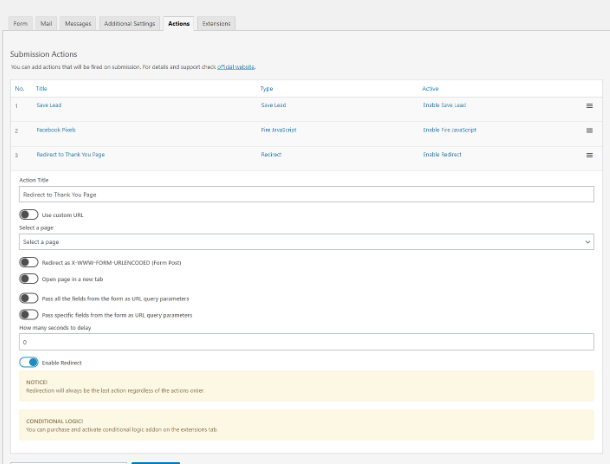Toggle Open page in a new tab
The image size is (610, 464).
pyautogui.click(x=29, y=279)
